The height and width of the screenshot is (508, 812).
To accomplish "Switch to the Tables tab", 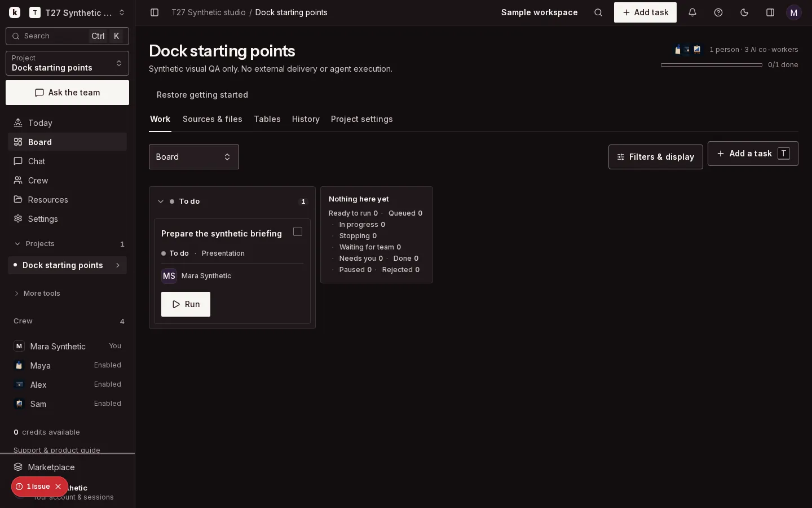I will (x=267, y=119).
